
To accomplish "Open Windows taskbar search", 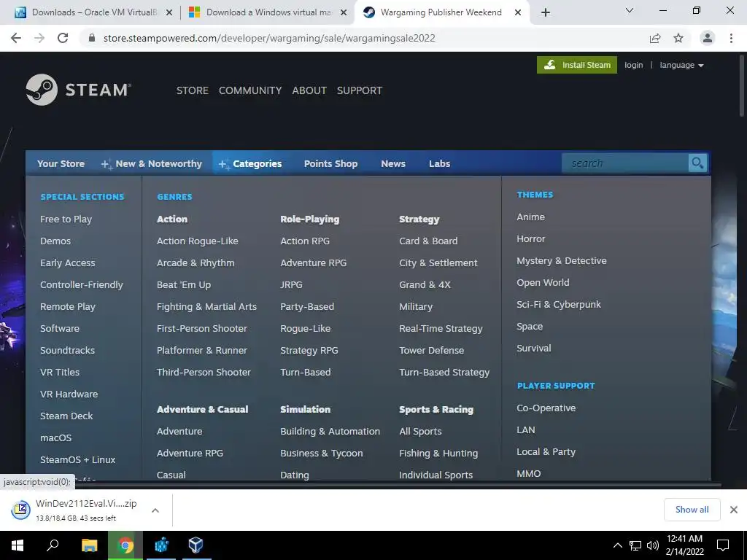I will (53, 545).
